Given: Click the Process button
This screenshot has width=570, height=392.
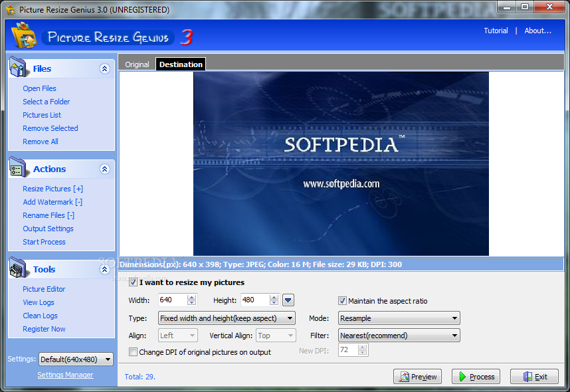Looking at the screenshot, I should (476, 377).
